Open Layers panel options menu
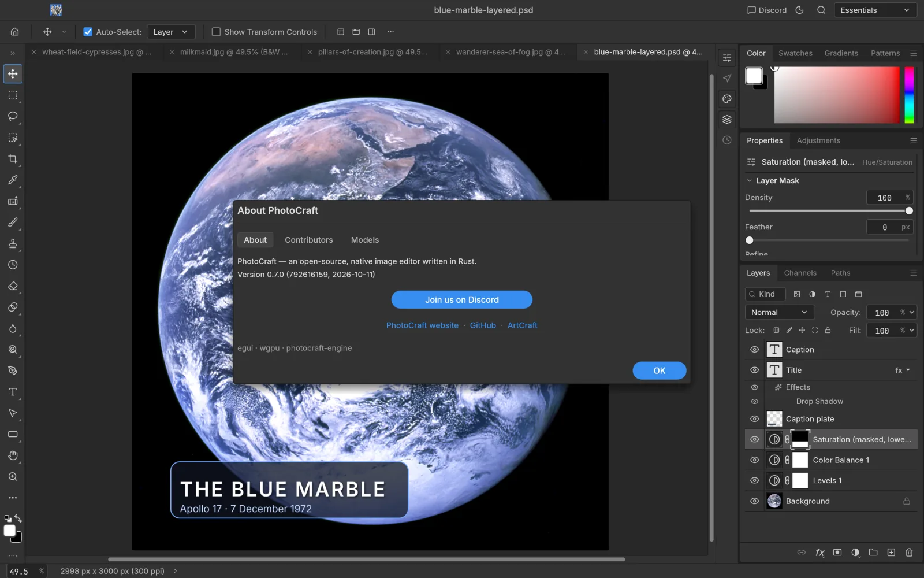Screen dimensions: 924x578 (914, 273)
